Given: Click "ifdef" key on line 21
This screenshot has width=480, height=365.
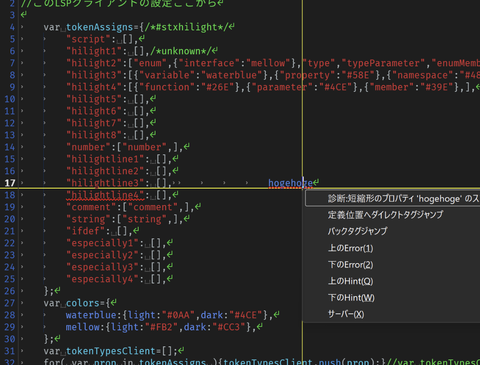Looking at the screenshot, I should [86, 231].
